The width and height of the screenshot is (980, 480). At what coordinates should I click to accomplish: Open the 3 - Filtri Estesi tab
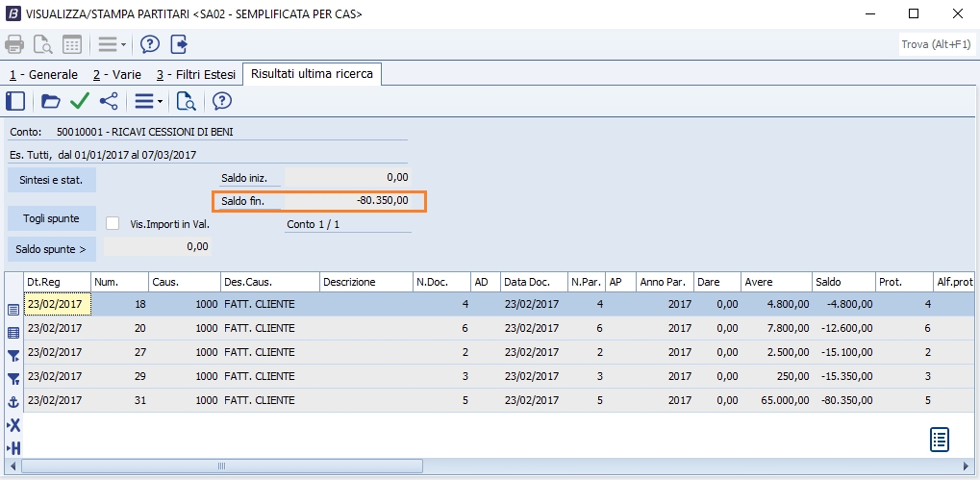195,74
